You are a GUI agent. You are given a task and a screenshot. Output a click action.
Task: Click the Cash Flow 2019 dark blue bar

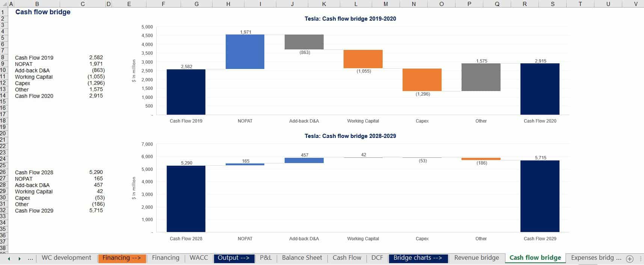[186, 92]
